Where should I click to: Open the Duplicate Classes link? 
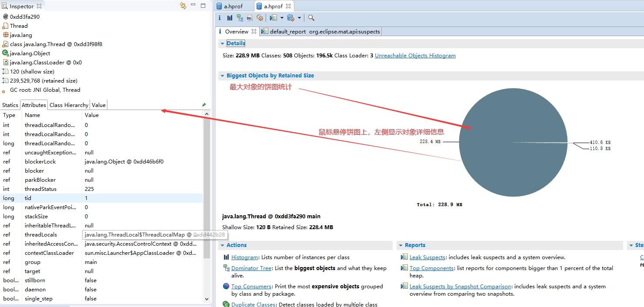pyautogui.click(x=254, y=304)
